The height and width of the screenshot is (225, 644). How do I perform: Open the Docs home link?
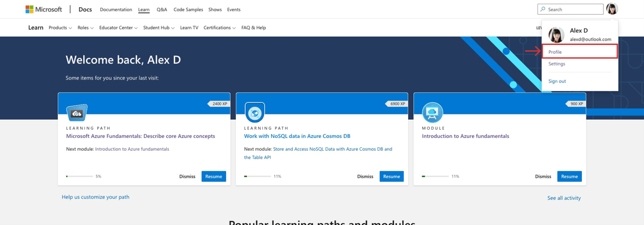tap(85, 9)
